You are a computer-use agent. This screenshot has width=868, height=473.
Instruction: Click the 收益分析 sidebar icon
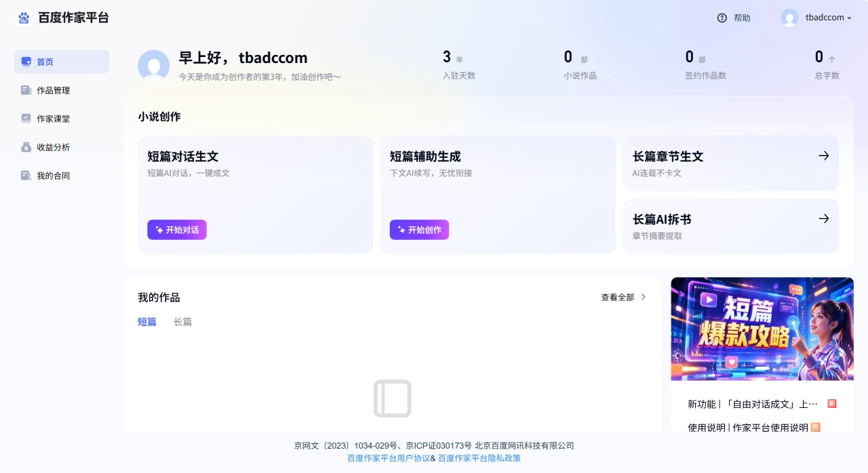[x=26, y=147]
